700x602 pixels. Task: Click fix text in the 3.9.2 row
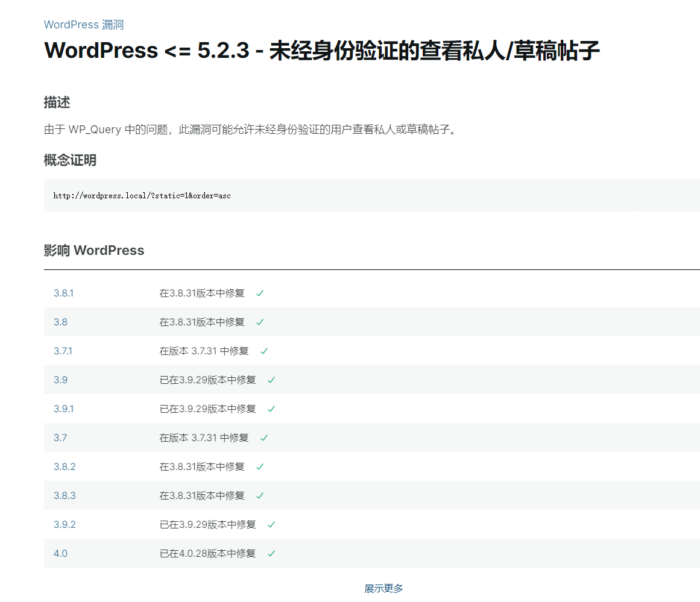click(207, 524)
